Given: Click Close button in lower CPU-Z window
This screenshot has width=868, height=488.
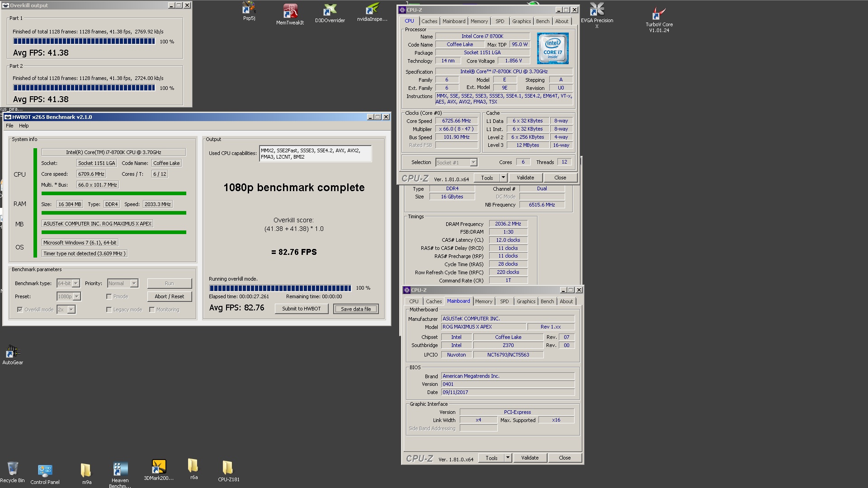Looking at the screenshot, I should tap(565, 458).
